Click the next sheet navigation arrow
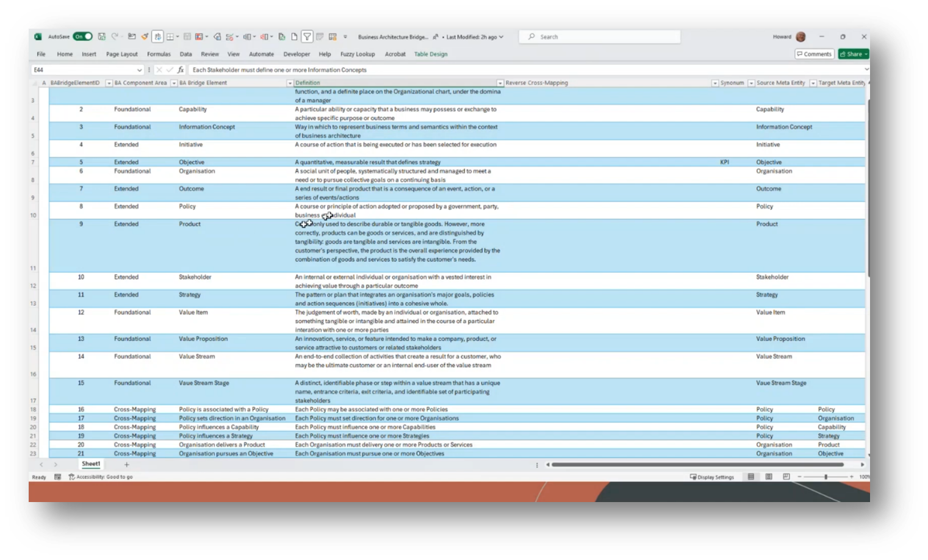The image size is (928, 560). pos(56,465)
